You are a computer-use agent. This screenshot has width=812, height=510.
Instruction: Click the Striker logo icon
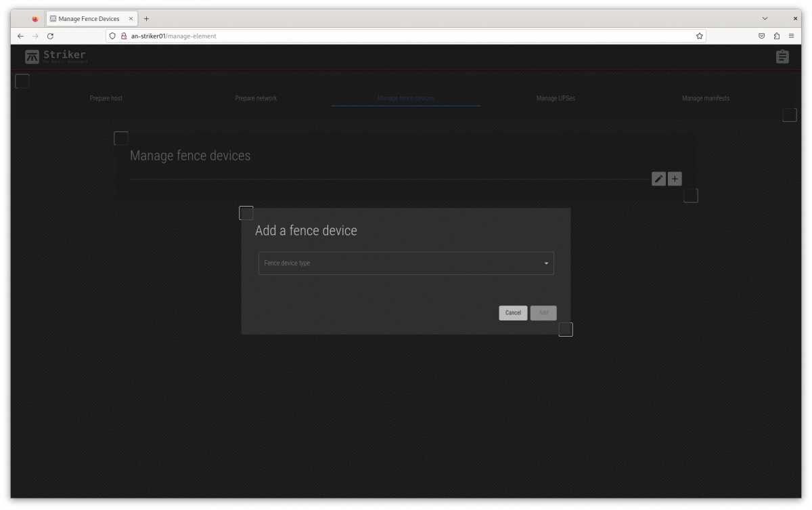pos(32,57)
